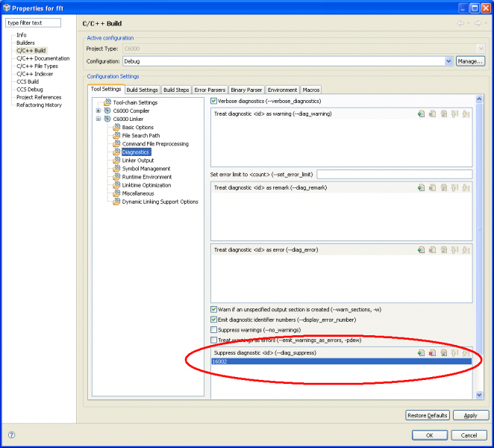Add entry to diag_suppress list
This screenshot has width=494, height=448.
coord(421,352)
